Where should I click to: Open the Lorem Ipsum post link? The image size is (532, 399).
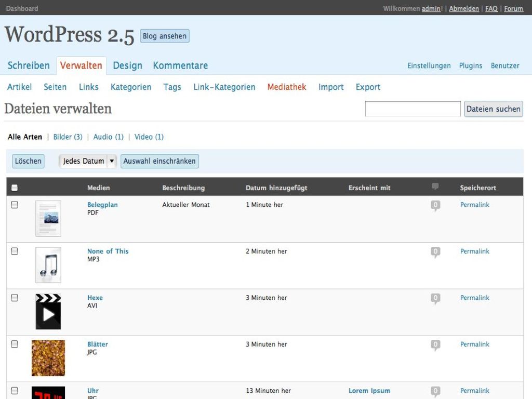(369, 391)
